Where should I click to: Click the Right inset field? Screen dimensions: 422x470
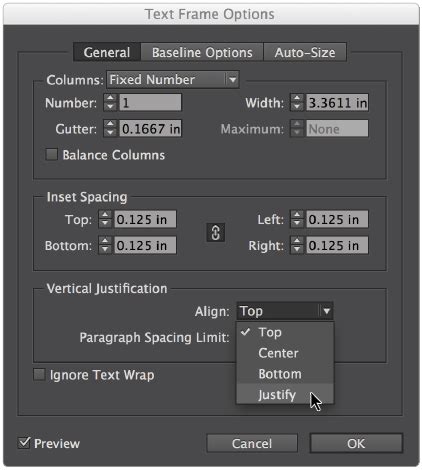[x=337, y=245]
